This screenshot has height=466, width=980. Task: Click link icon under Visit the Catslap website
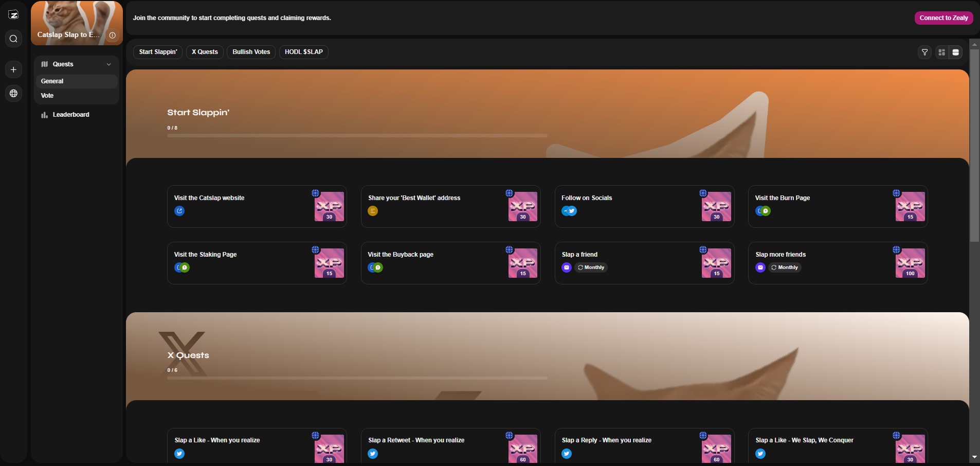(179, 211)
